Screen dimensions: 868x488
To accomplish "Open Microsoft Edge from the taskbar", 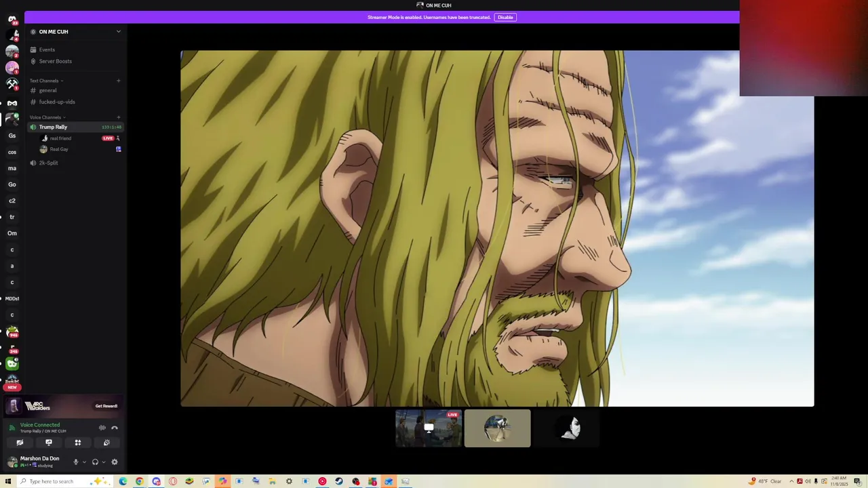I will [x=123, y=481].
